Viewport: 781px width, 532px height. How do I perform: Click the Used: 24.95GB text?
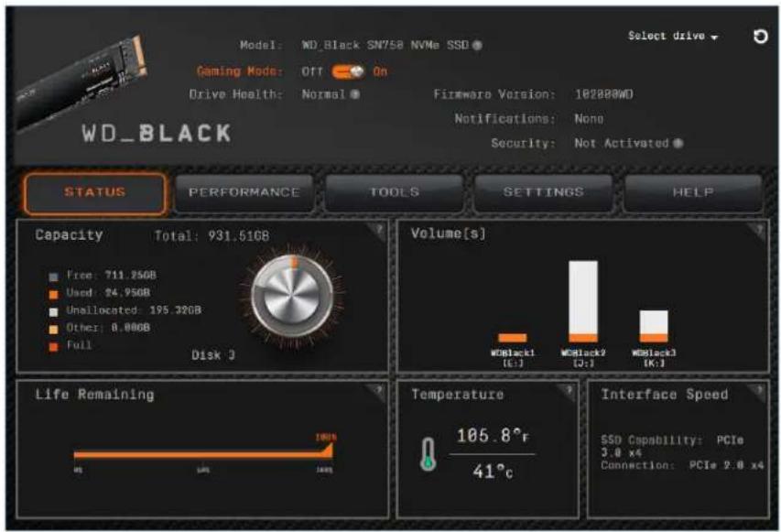click(108, 292)
